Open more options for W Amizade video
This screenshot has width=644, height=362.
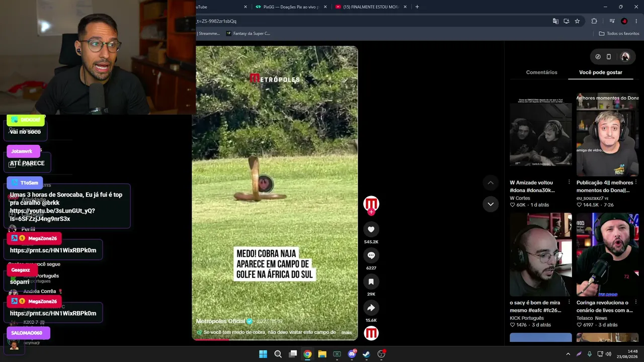[569, 182]
